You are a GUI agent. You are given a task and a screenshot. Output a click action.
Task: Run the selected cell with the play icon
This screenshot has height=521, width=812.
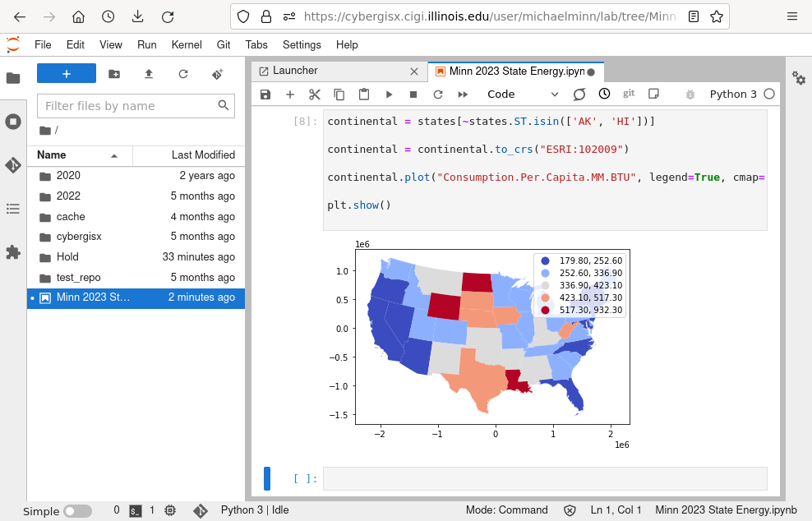point(389,95)
